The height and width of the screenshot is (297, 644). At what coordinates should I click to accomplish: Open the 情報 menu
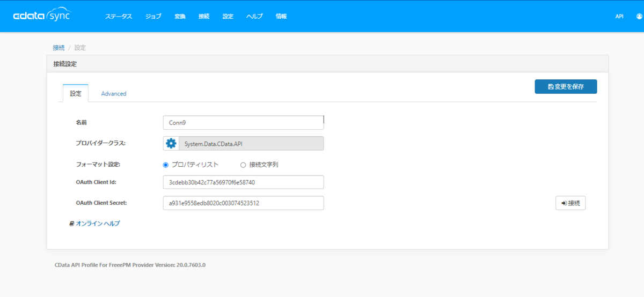[x=281, y=17]
